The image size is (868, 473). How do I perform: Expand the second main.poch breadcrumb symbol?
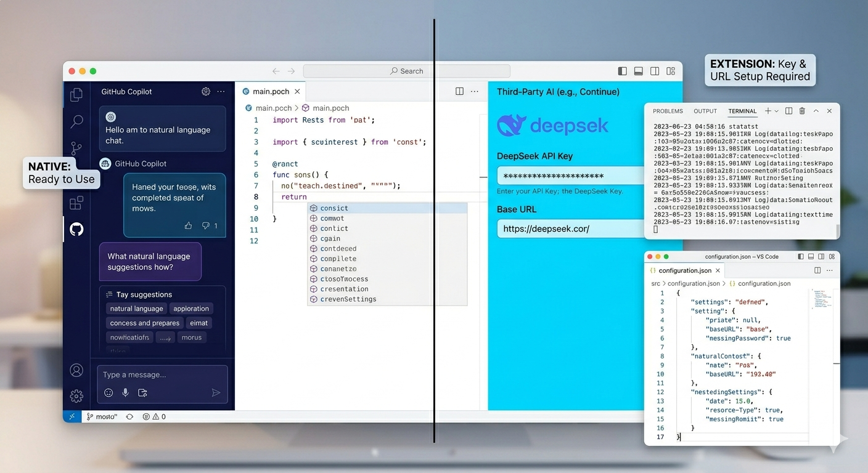pos(325,108)
